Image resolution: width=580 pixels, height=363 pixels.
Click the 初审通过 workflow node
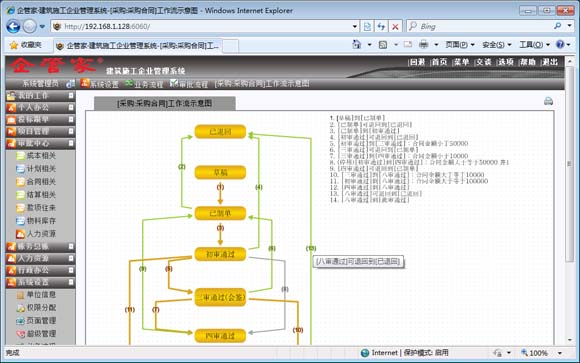(220, 254)
